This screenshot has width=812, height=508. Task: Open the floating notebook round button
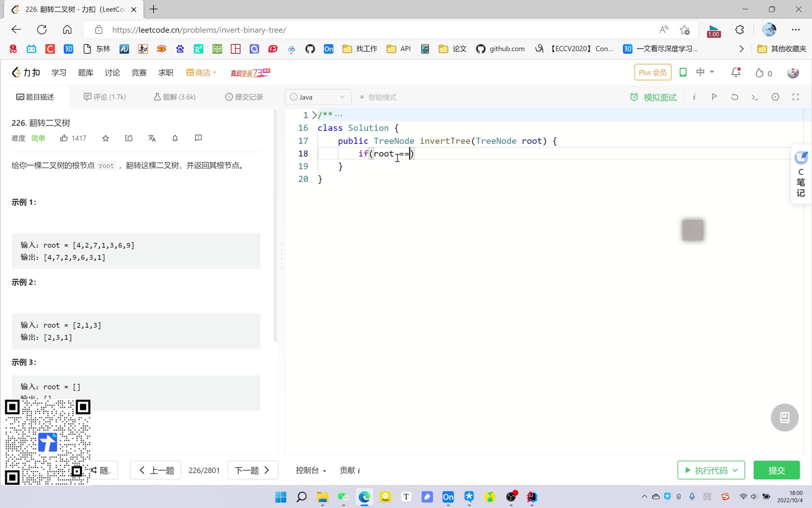(785, 417)
